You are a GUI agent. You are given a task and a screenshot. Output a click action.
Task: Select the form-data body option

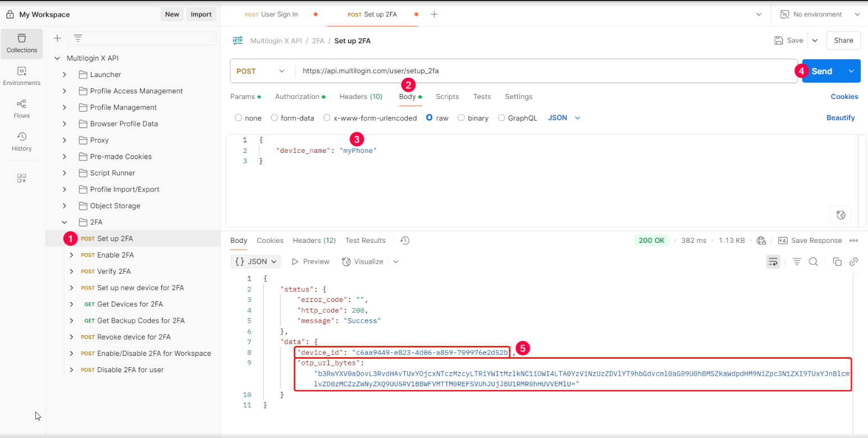(275, 118)
